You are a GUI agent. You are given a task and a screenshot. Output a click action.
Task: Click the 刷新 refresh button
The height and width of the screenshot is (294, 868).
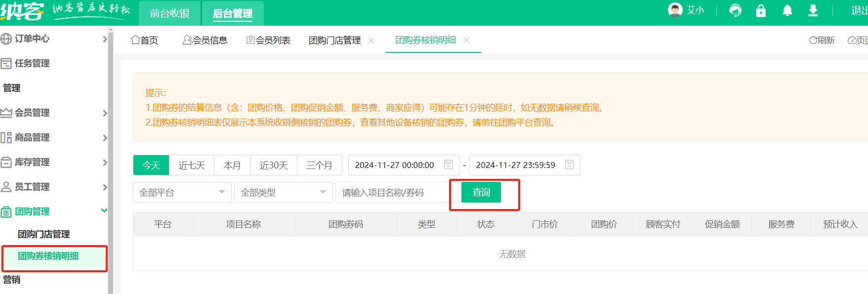click(x=822, y=40)
